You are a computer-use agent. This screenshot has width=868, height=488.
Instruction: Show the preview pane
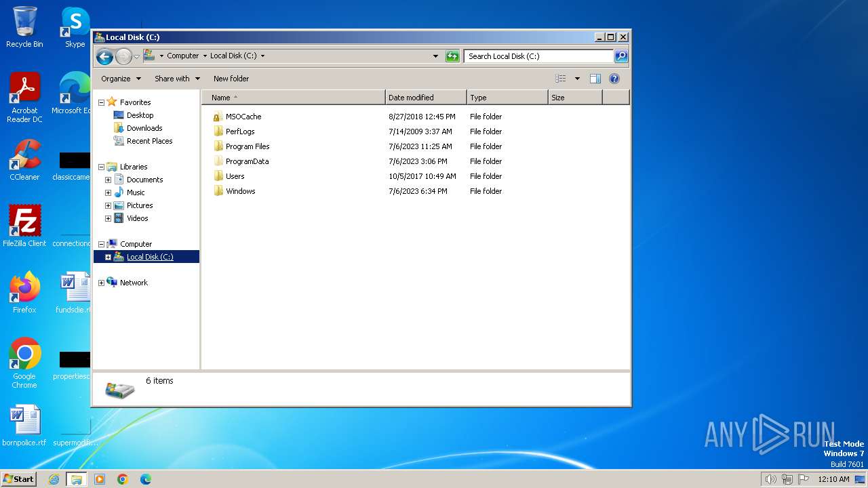click(x=595, y=79)
